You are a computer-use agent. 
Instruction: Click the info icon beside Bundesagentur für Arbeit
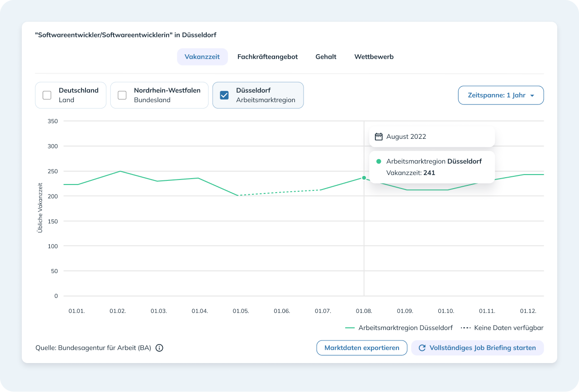[x=159, y=348]
